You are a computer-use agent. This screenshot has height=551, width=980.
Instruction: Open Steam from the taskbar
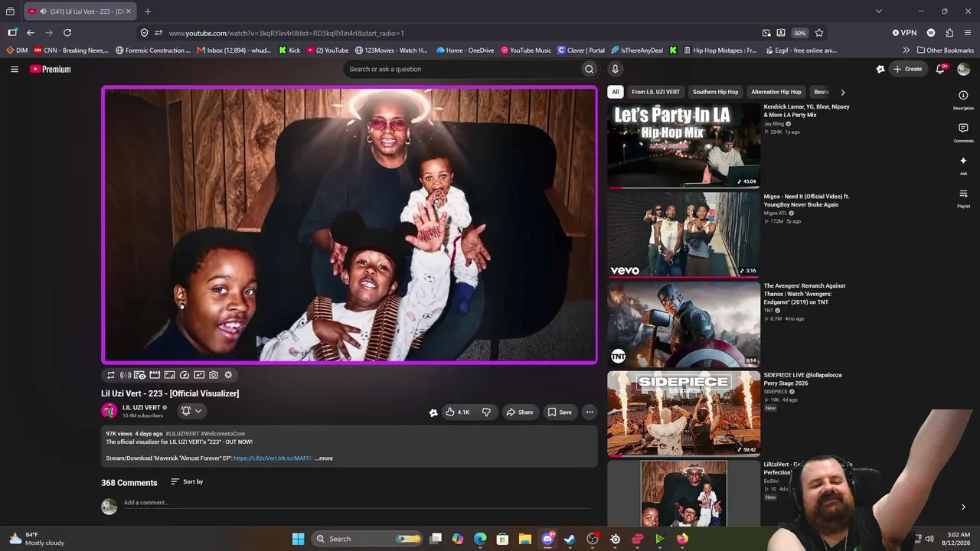pyautogui.click(x=570, y=539)
